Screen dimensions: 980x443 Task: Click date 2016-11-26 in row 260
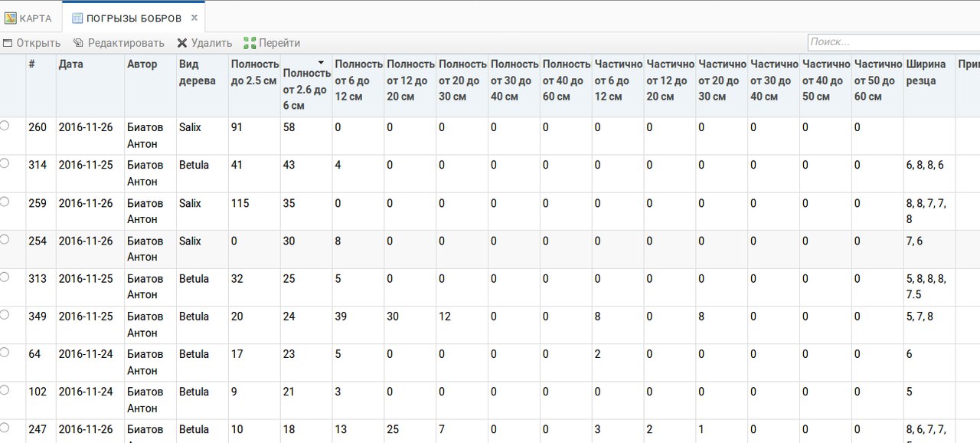(x=86, y=127)
